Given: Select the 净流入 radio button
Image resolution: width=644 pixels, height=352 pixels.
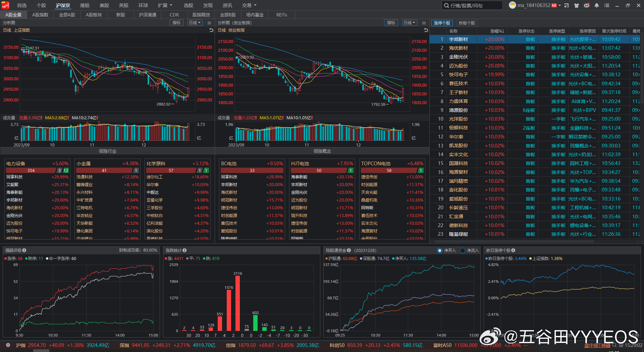Looking at the screenshot, I should [x=463, y=251].
